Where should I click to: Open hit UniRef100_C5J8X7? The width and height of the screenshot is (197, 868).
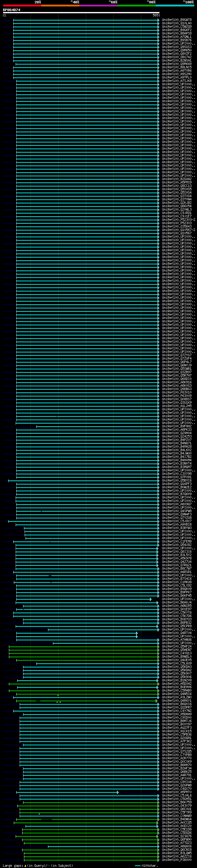click(x=176, y=521)
